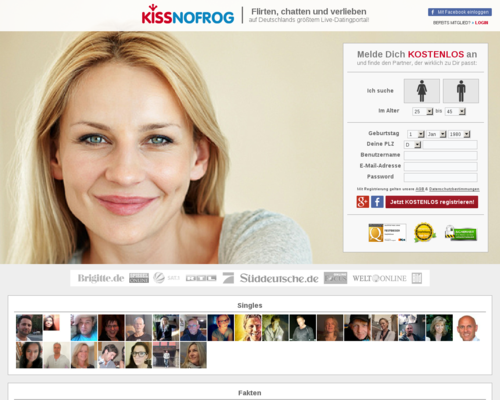The height and width of the screenshot is (400, 500).
Task: Click the Fakten section heading
Action: [250, 393]
